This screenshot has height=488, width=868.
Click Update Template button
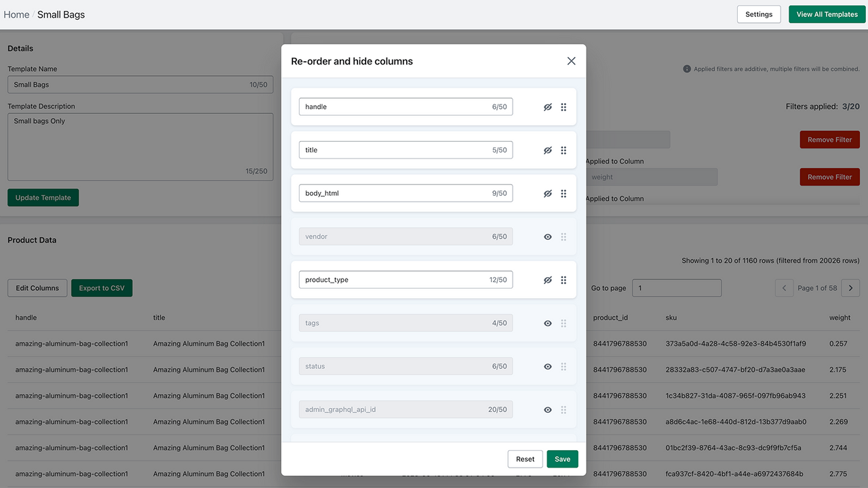pos(43,198)
